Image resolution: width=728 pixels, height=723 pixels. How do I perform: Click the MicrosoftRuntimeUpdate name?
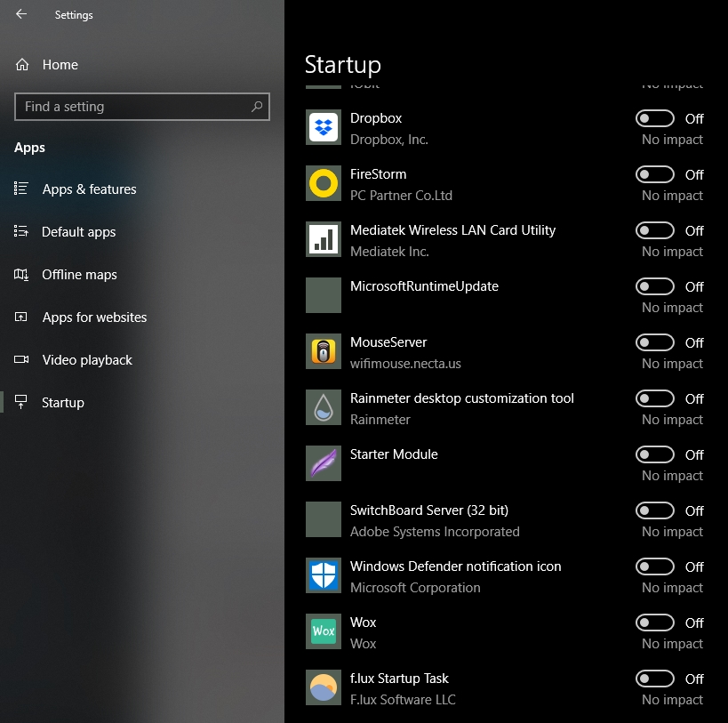point(424,286)
